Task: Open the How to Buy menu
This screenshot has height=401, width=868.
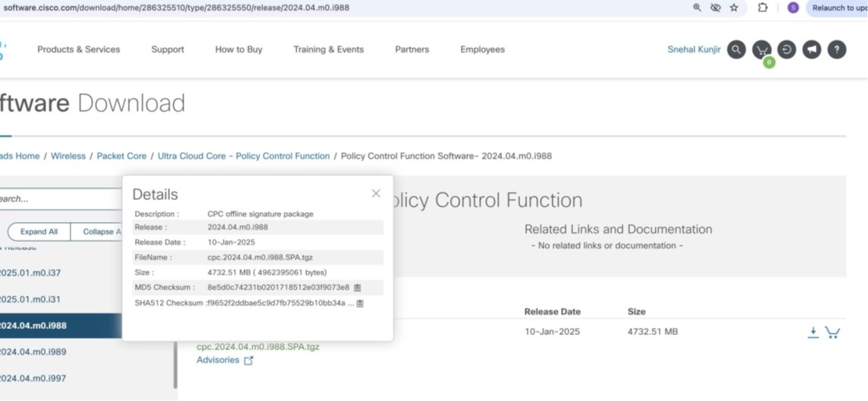Action: pos(239,49)
